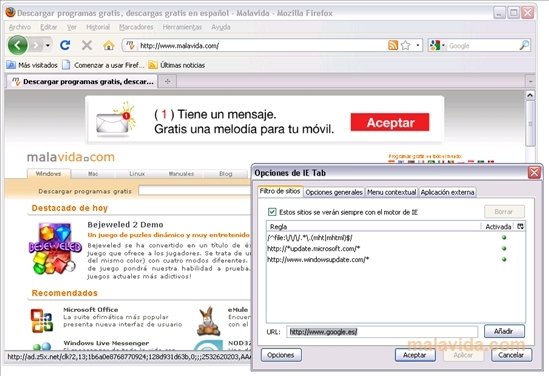Click the forward navigation arrow
The width and height of the screenshot is (549, 376).
pos(36,45)
